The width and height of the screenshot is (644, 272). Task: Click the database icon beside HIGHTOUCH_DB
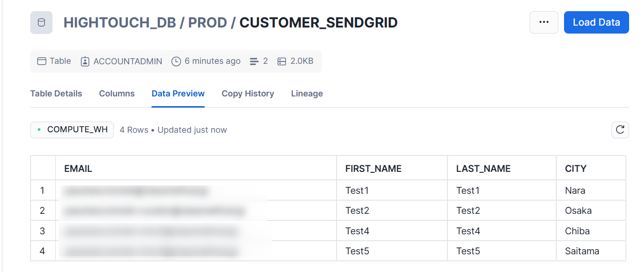41,23
